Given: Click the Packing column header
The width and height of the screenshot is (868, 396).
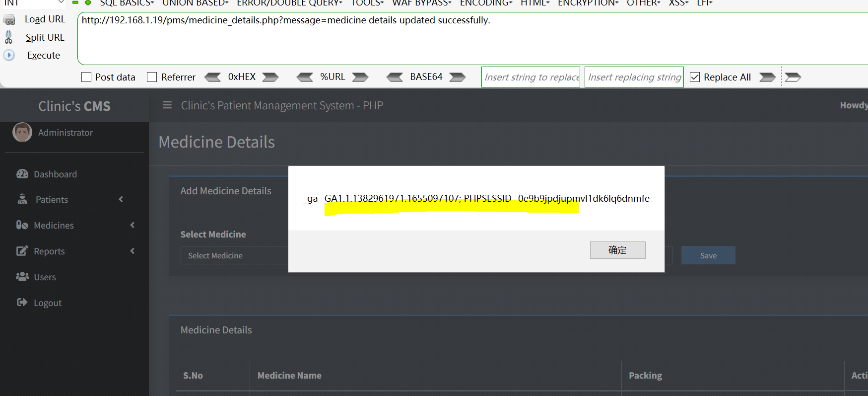Looking at the screenshot, I should (645, 376).
